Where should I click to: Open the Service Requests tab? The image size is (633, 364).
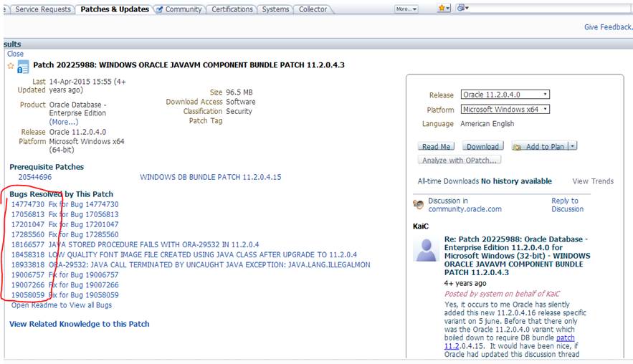(43, 9)
